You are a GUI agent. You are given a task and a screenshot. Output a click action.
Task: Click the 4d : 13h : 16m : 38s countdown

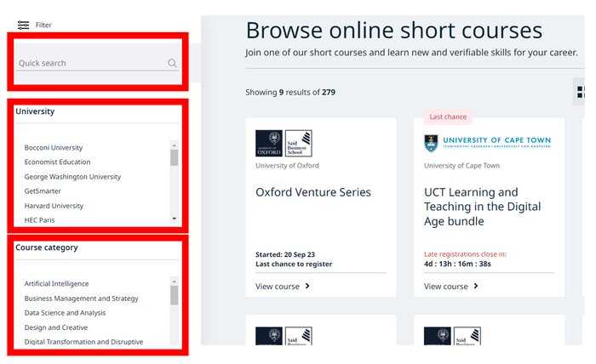[457, 264]
